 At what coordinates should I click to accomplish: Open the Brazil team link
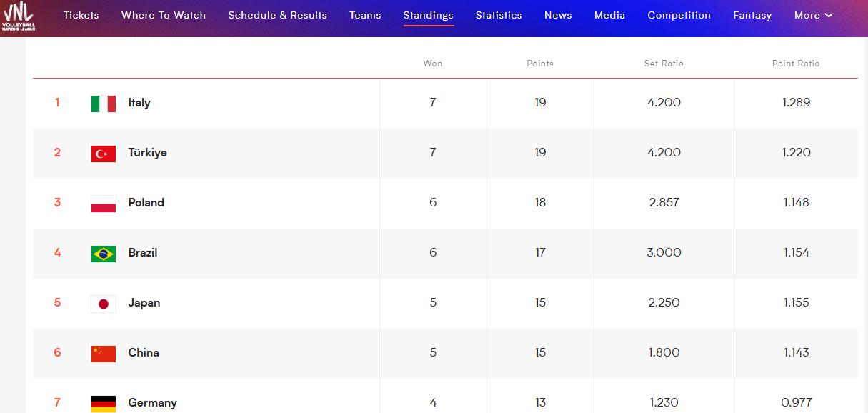(x=143, y=253)
